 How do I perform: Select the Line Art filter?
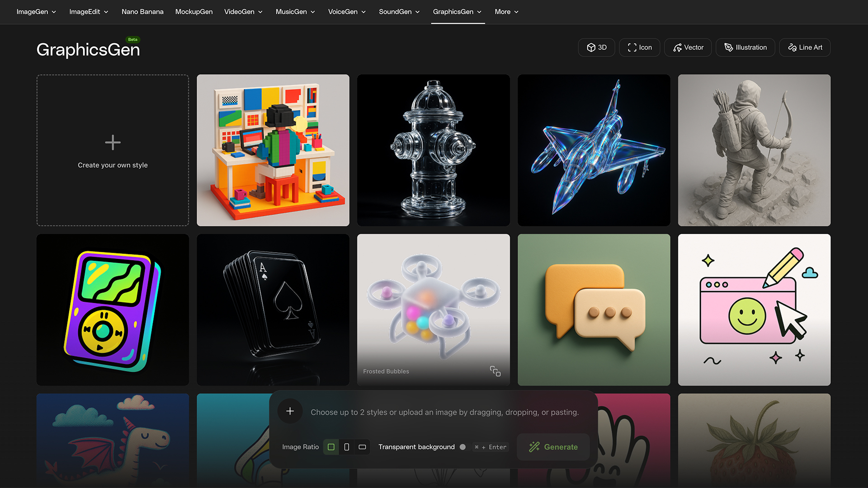point(805,47)
